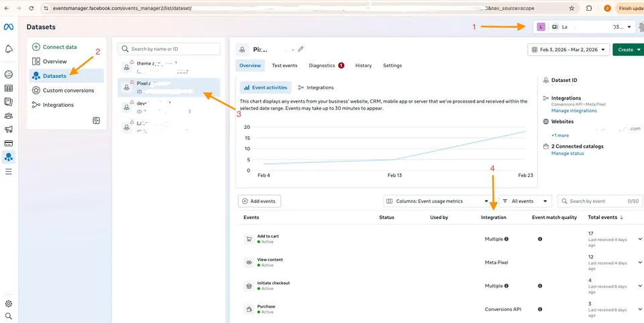Open the advertising megaphone icon in sidebar
This screenshot has height=323, width=644.
[9, 130]
